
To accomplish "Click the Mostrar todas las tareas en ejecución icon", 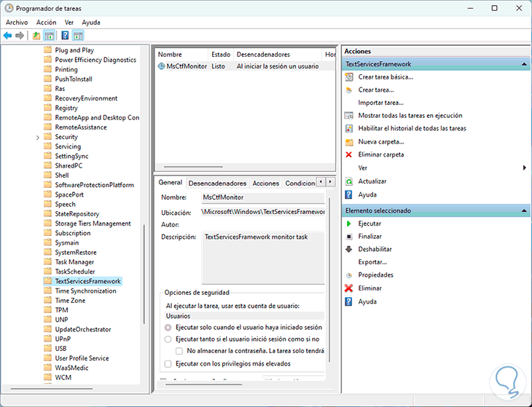I will 349,116.
